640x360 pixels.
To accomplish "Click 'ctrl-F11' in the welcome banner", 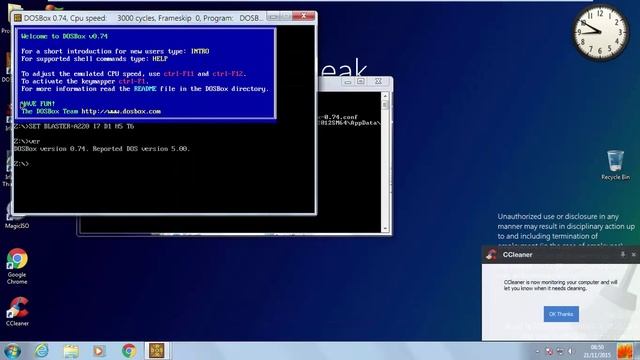I will coord(178,74).
